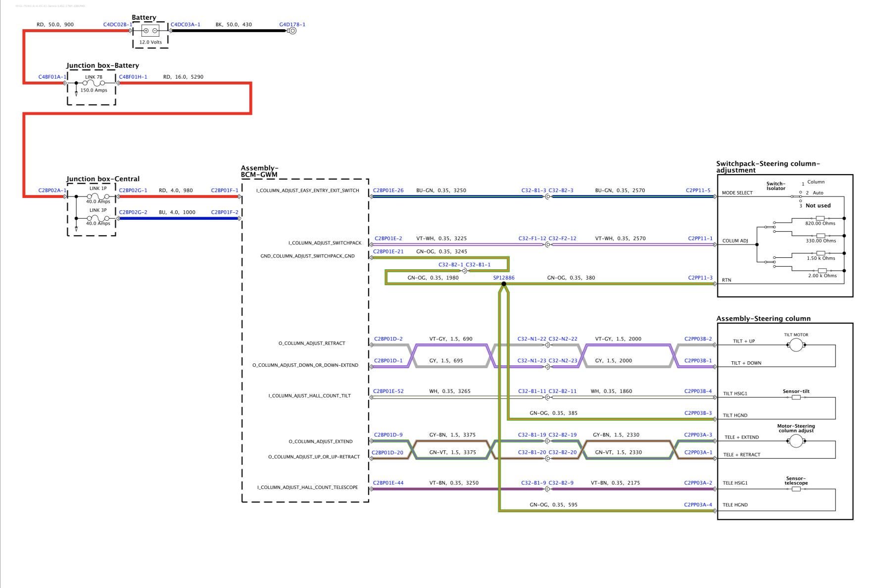
Task: Select the SP12886 splice junction dot
Action: tap(504, 284)
